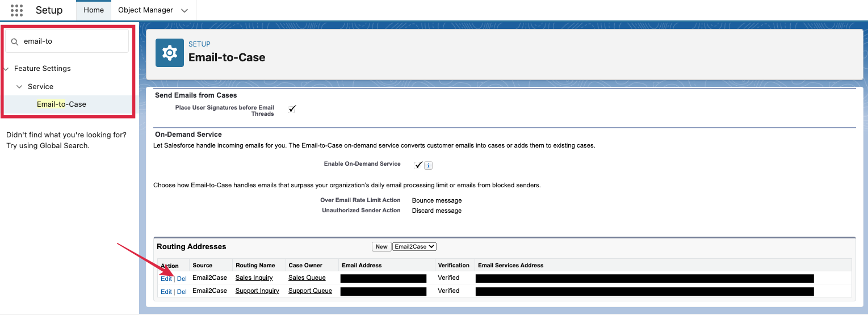This screenshot has width=868, height=315.
Task: Switch to the Object Manager tab
Action: (x=145, y=10)
